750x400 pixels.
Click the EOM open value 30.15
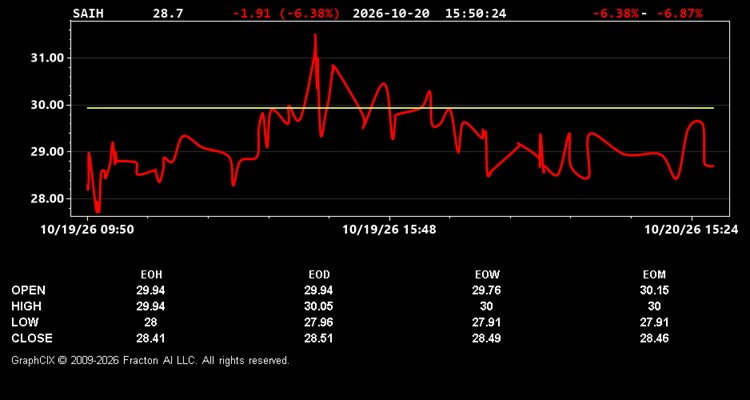654,290
